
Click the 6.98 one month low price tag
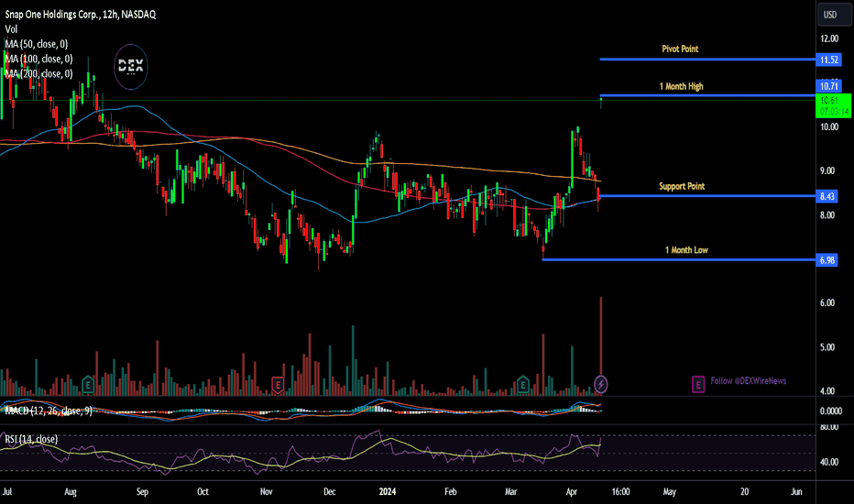[x=827, y=260]
